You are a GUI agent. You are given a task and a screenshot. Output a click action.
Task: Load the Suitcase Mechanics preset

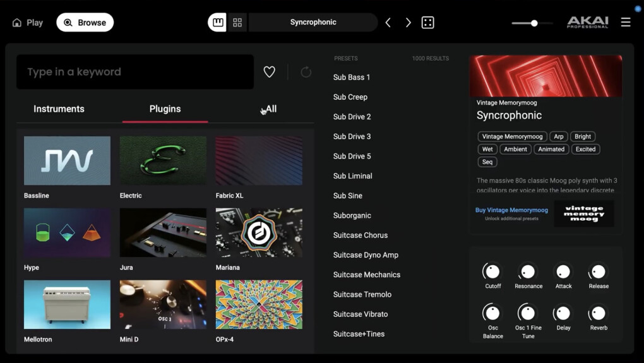point(367,275)
